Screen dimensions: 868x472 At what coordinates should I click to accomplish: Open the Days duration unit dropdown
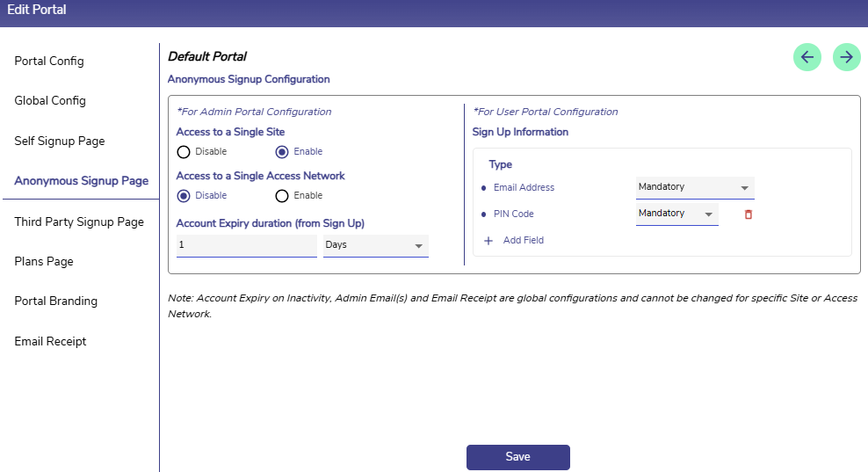click(x=375, y=245)
